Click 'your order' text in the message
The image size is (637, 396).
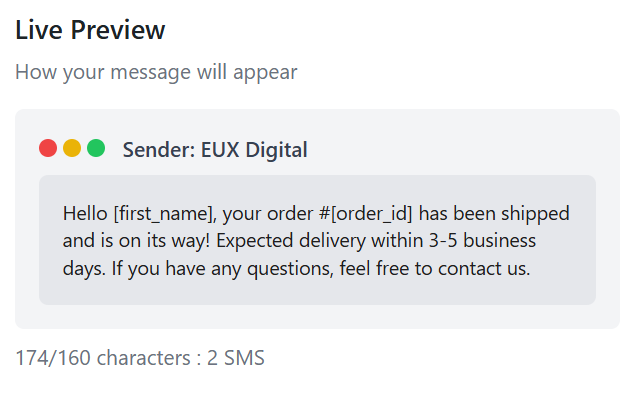point(268,215)
